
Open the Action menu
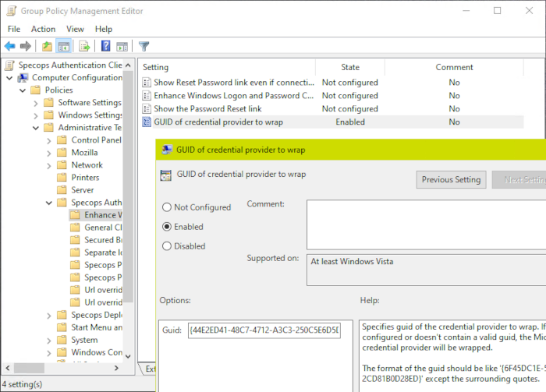coord(43,29)
